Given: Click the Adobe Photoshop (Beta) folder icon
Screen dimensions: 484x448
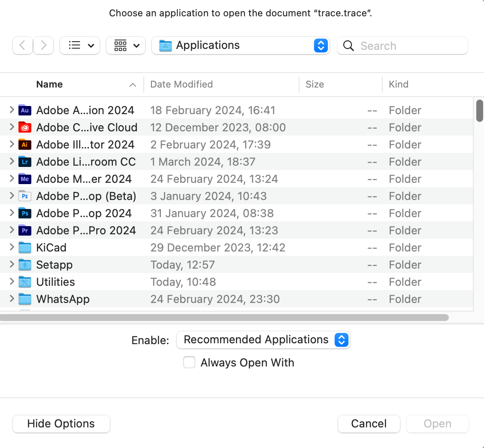Looking at the screenshot, I should point(25,196).
